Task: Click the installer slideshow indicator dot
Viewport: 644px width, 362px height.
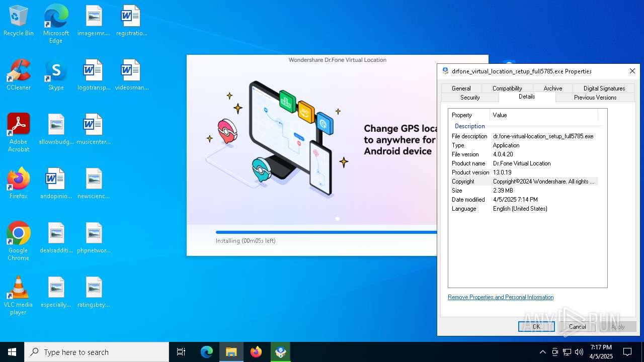Action: (x=338, y=219)
